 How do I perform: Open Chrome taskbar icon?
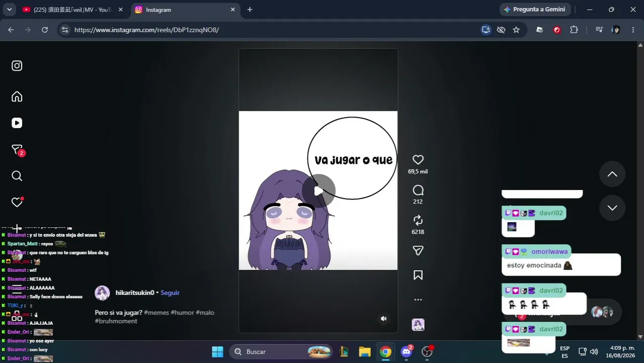385,352
